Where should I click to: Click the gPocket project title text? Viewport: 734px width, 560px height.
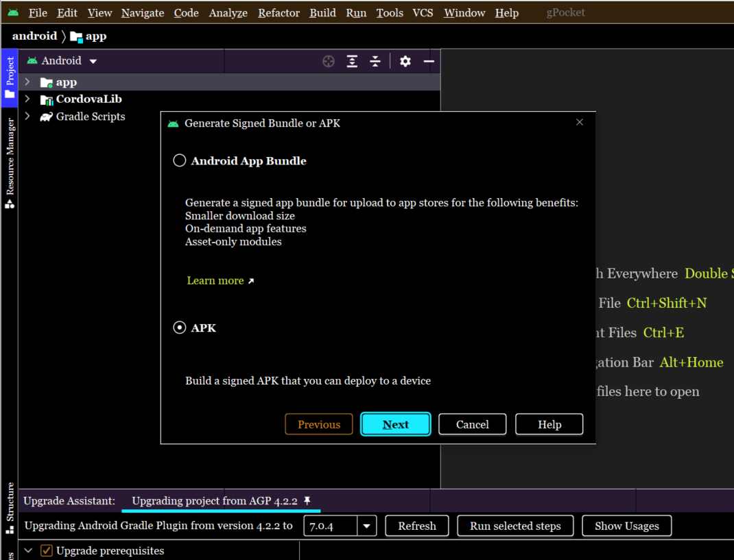[x=565, y=12]
